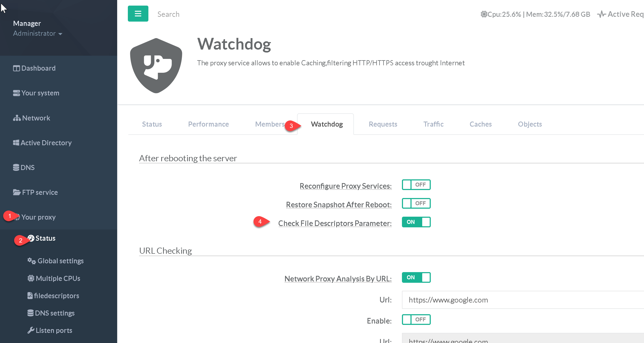Click the Network sitemap icon

[17, 118]
